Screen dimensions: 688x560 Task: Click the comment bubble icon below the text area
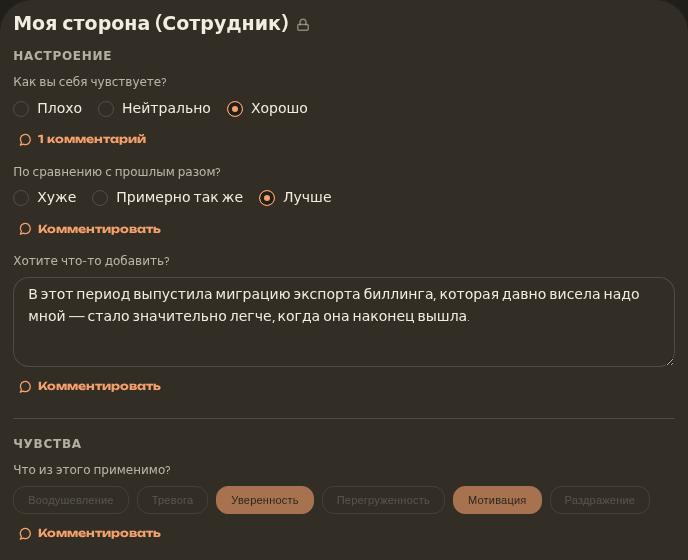pyautogui.click(x=25, y=386)
